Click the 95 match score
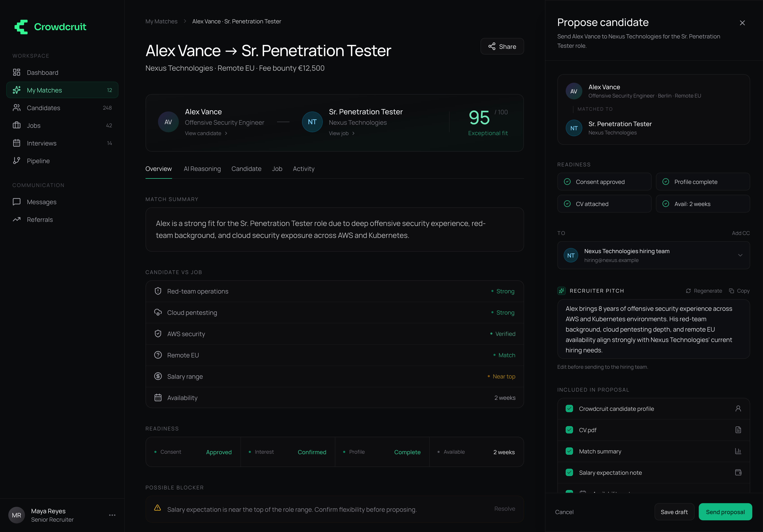The width and height of the screenshot is (763, 532). (479, 118)
